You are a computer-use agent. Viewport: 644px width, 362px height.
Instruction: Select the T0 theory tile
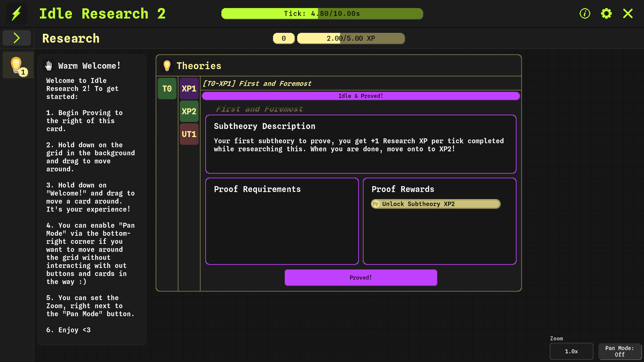[x=167, y=88]
